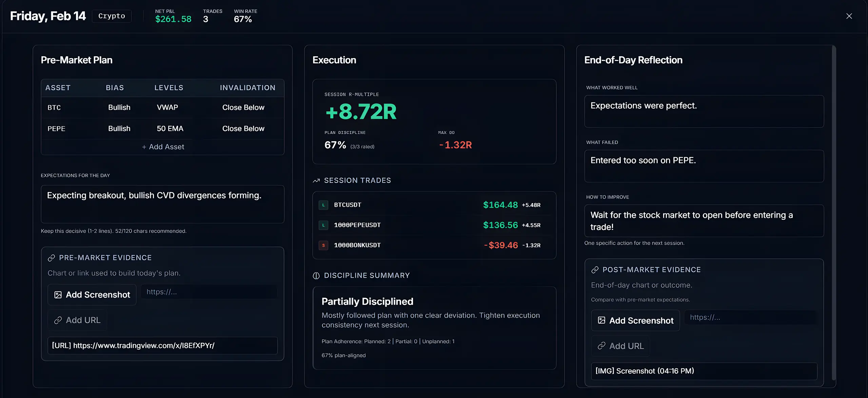Image resolution: width=868 pixels, height=398 pixels.
Task: Click the Discipline Summary header icon
Action: click(316, 276)
